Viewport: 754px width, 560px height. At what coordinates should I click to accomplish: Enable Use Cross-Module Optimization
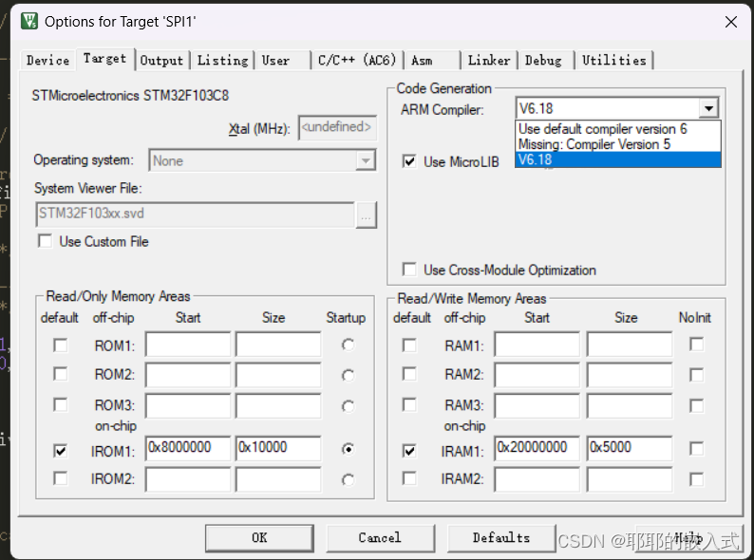[409, 270]
